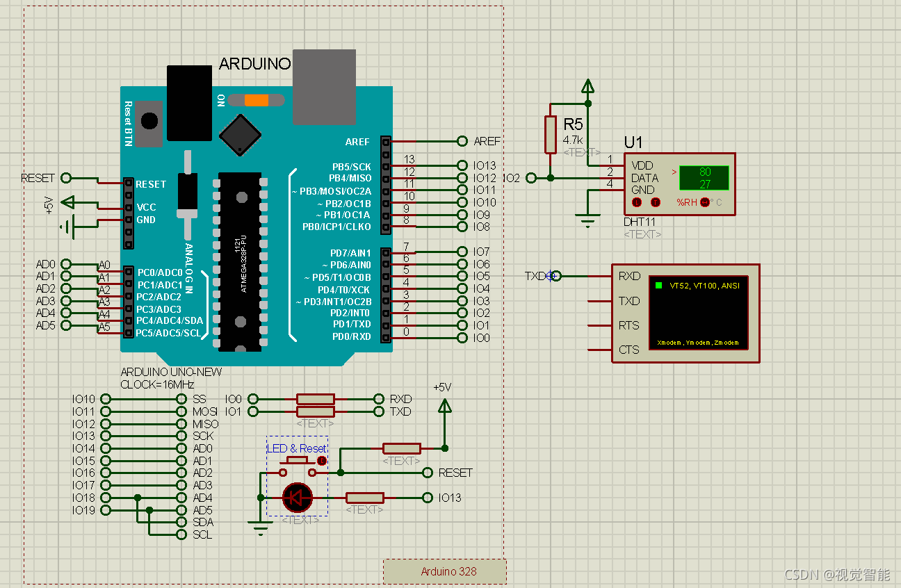Click the 'ARDUINO UNO-NEW' text
This screenshot has width=901, height=588.
pos(171,372)
